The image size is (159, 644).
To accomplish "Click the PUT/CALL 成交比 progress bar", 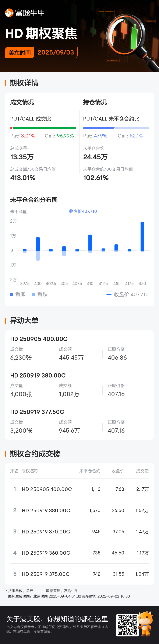I will (43, 128).
